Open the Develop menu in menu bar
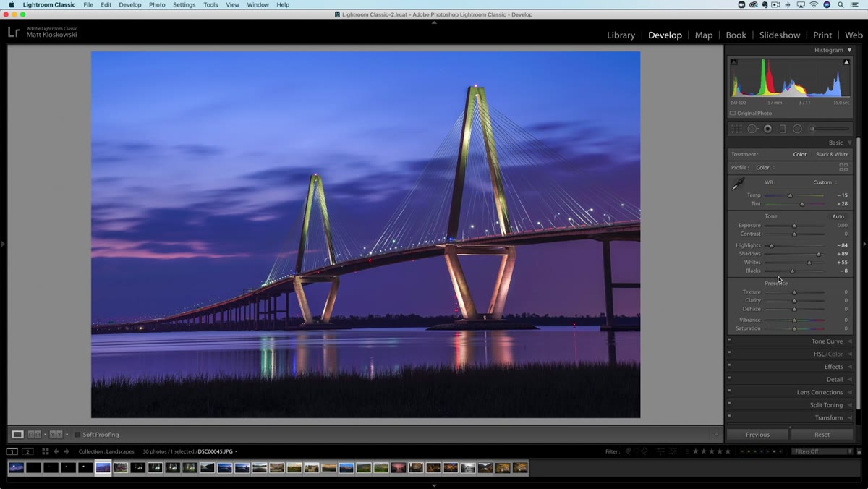 click(130, 4)
